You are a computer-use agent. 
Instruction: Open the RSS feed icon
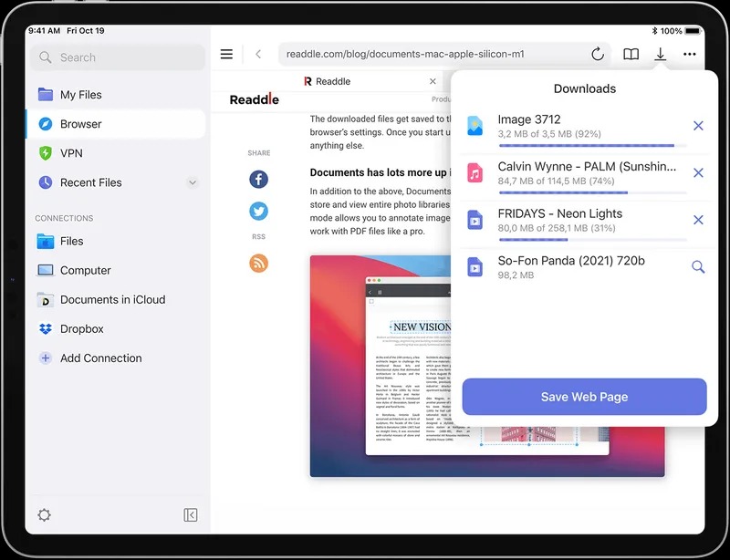[259, 264]
